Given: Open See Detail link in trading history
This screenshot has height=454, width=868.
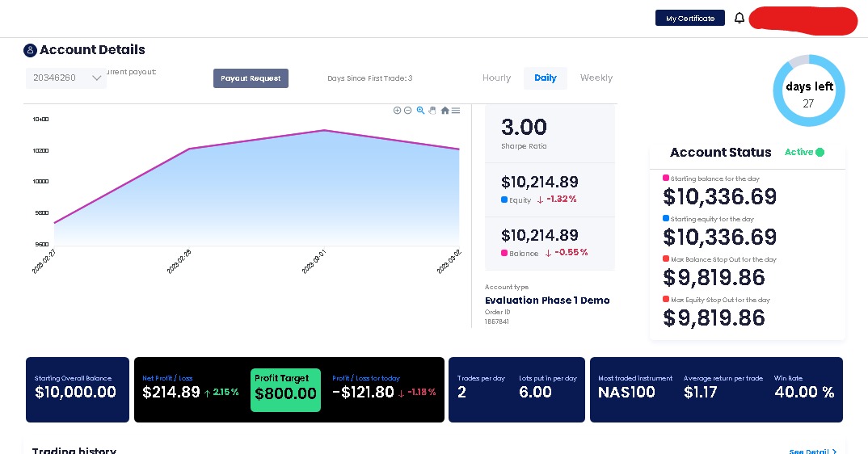Looking at the screenshot, I should click(x=813, y=451).
